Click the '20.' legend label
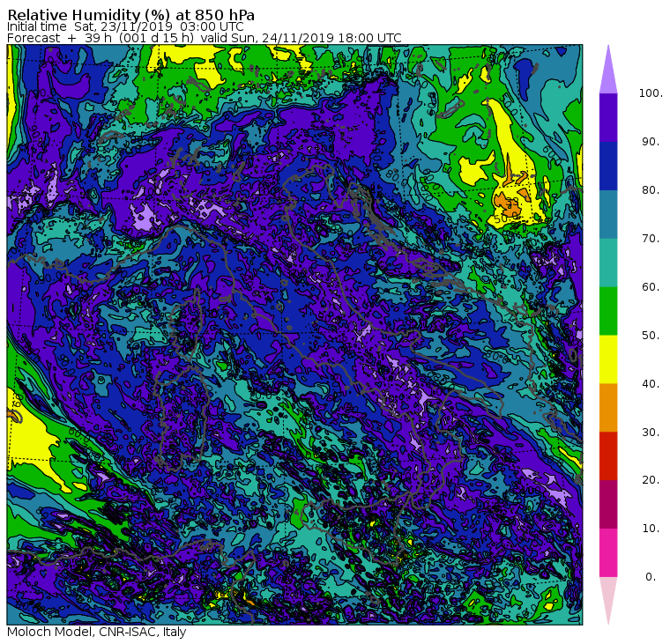 point(651,480)
